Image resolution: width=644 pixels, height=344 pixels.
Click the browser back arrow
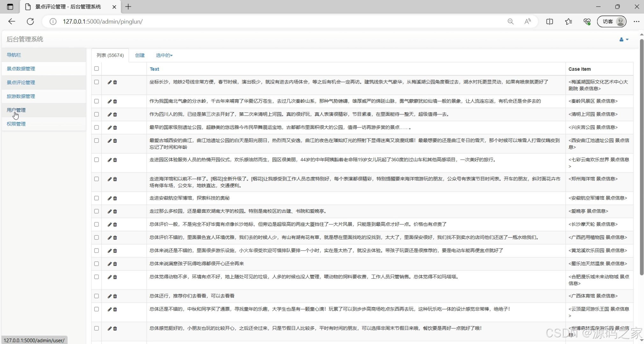click(x=12, y=21)
